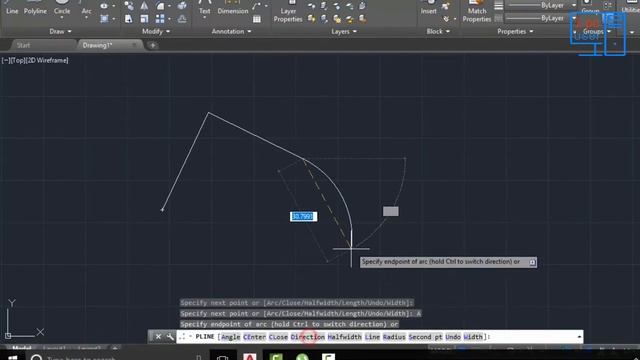Viewport: 640px width, 360px height.
Task: Choose the Undo option in command line
Action: click(x=453, y=337)
